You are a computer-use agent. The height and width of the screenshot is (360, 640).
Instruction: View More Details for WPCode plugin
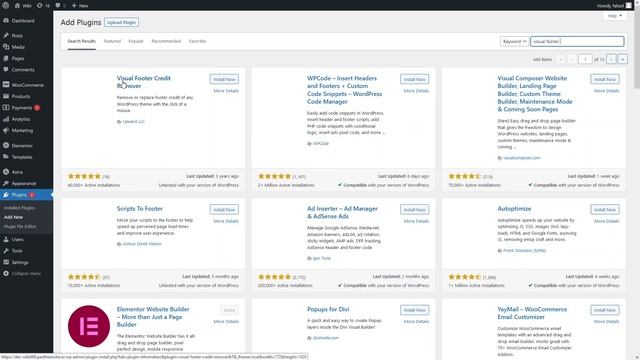click(416, 91)
